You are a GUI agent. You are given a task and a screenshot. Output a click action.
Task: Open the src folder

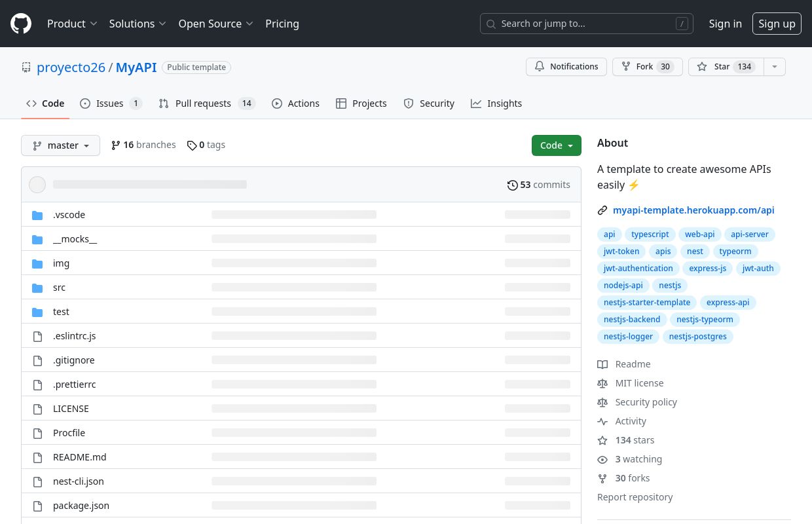point(59,288)
